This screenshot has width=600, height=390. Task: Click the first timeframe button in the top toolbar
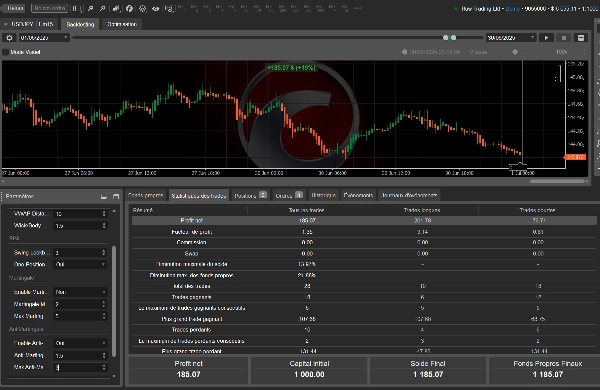point(181,8)
